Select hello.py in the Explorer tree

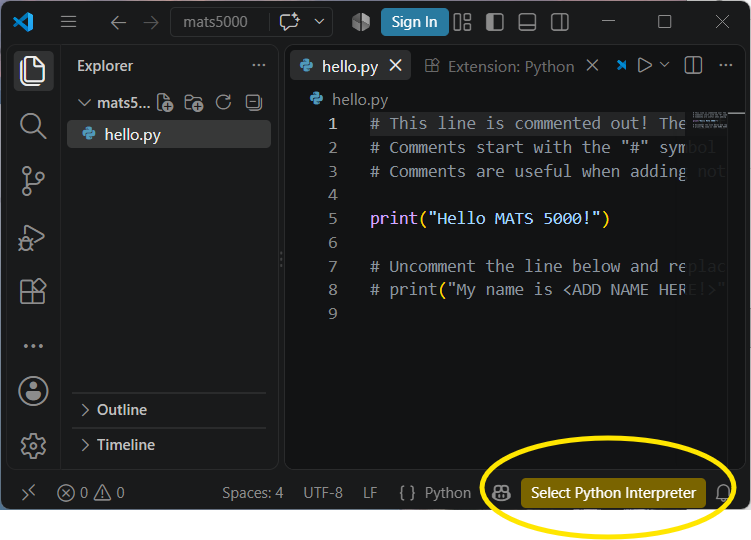click(x=169, y=134)
